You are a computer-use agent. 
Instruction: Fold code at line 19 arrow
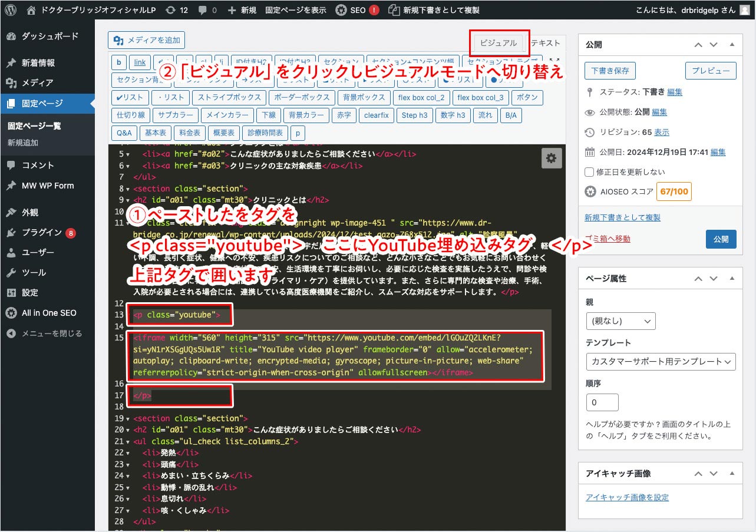click(x=128, y=419)
